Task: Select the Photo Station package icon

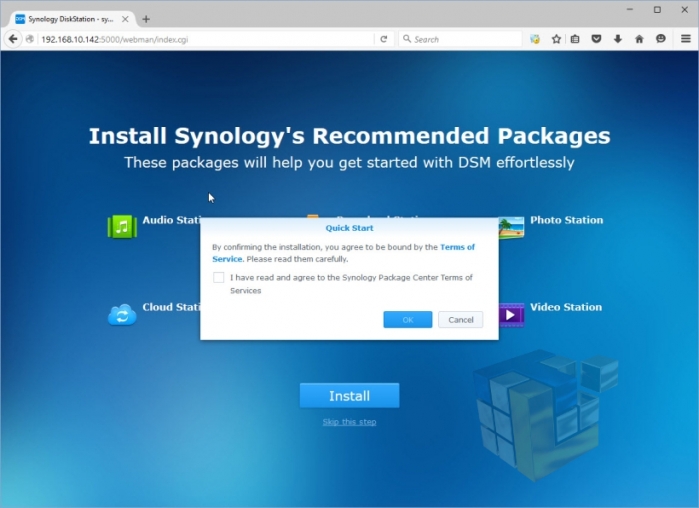Action: [512, 228]
